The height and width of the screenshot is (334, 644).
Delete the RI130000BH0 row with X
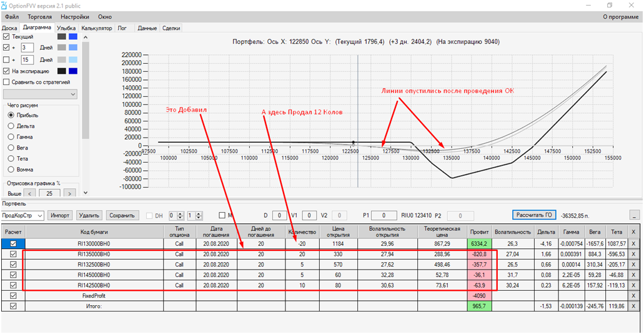tap(633, 243)
